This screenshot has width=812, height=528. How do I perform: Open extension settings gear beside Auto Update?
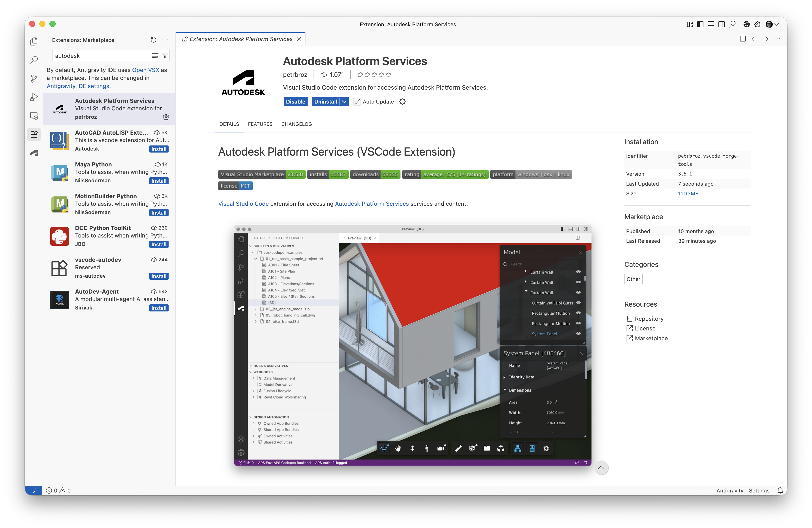[x=403, y=102]
